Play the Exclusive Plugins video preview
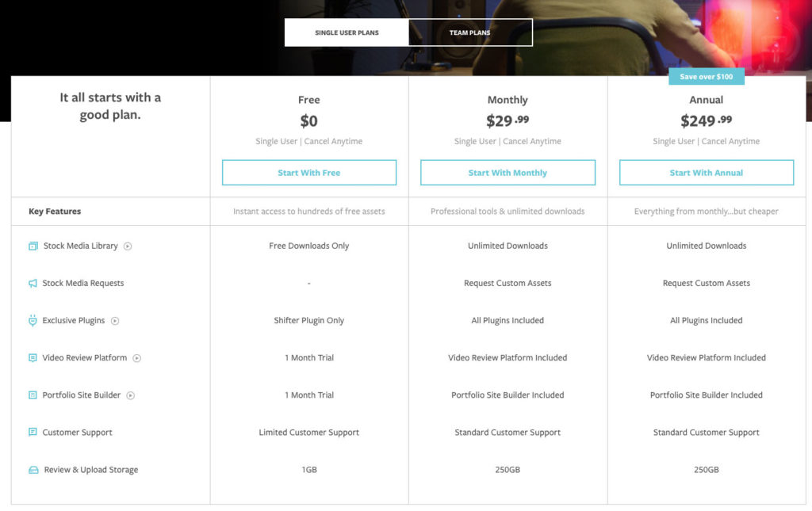Screen dimensions: 812x511 tap(115, 321)
